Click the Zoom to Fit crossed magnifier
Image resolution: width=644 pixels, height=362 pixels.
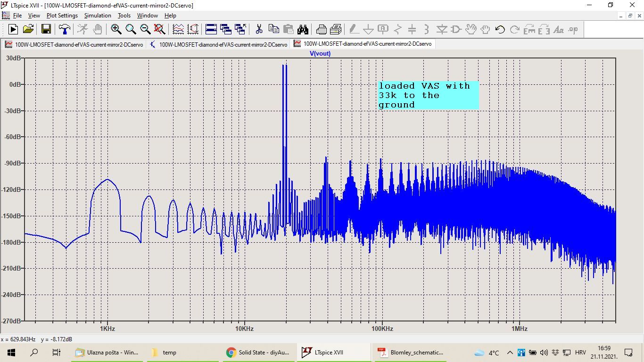click(160, 29)
